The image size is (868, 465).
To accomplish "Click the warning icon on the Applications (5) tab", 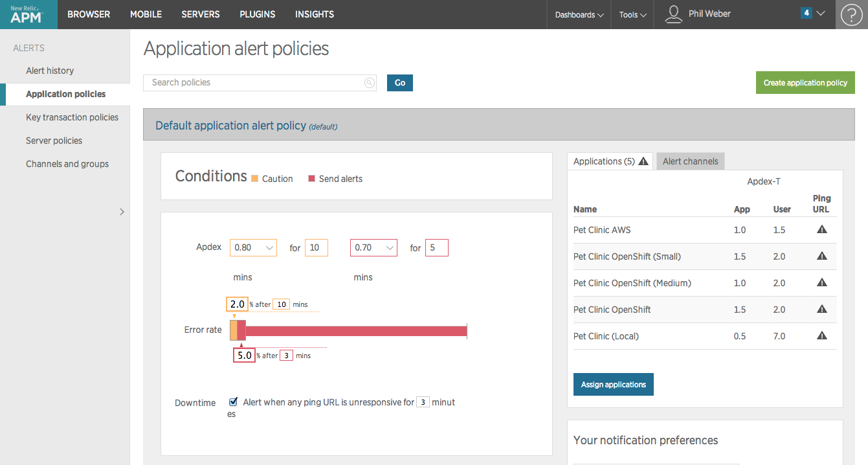I will click(643, 161).
